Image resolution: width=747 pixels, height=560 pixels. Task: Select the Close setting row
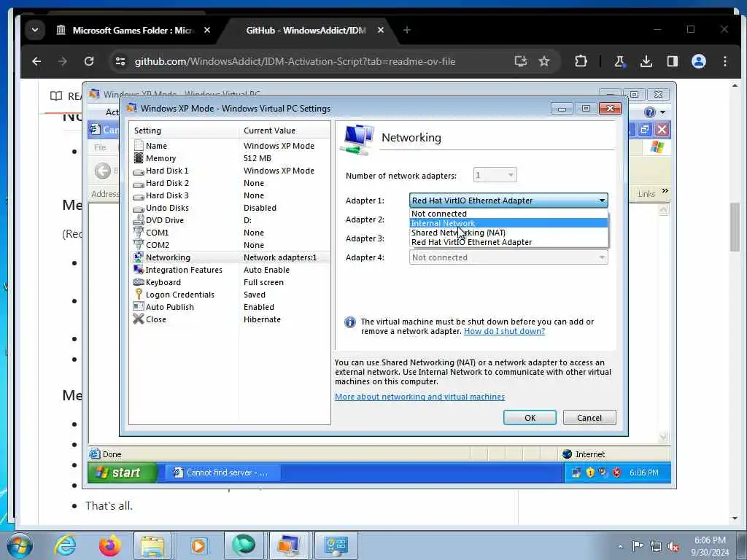pos(230,319)
